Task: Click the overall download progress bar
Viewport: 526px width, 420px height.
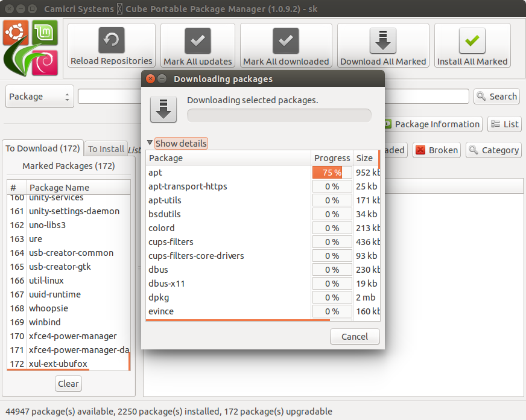Action: pos(279,116)
